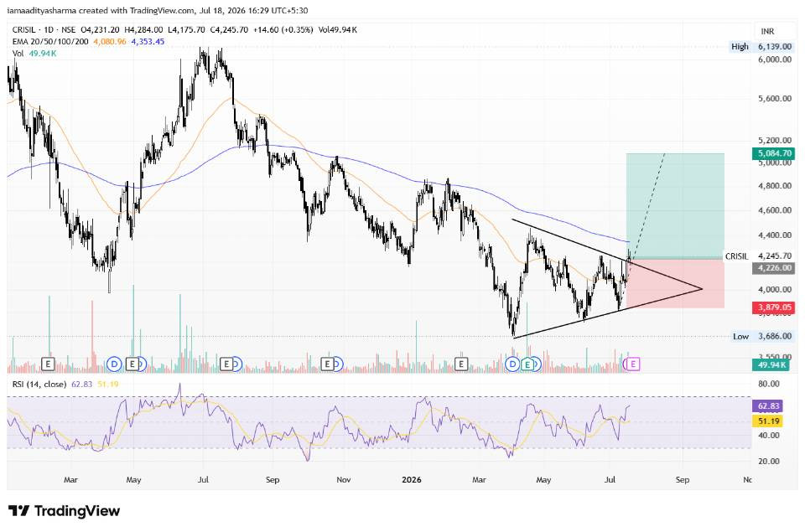Click the orange 4,080.96 EMA value
The height and width of the screenshot is (532, 805).
click(109, 41)
